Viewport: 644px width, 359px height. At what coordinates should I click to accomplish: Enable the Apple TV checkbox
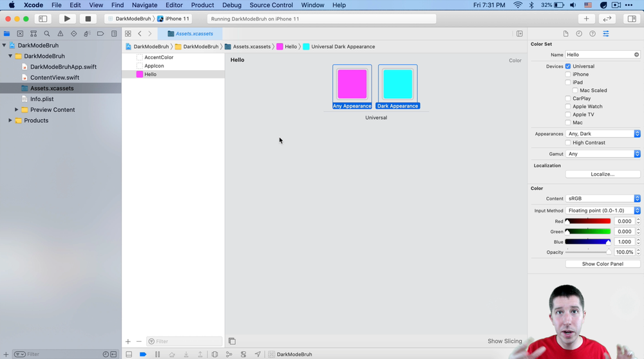(x=568, y=115)
